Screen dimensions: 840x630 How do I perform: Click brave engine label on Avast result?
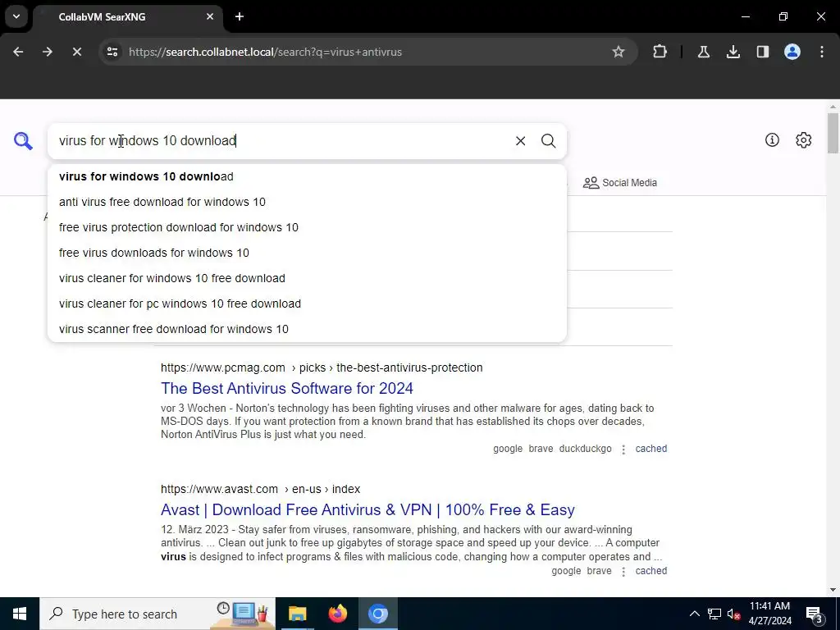pos(599,571)
